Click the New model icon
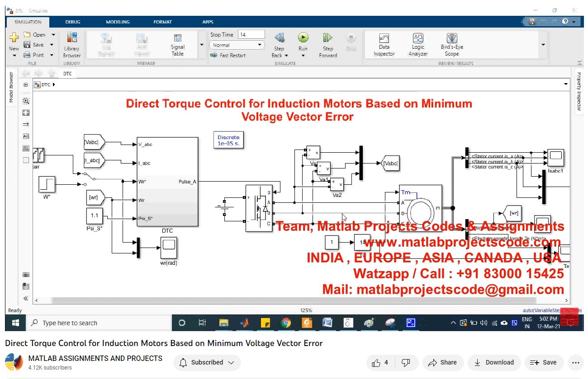Viewport: 588px width, 379px height. tap(14, 38)
